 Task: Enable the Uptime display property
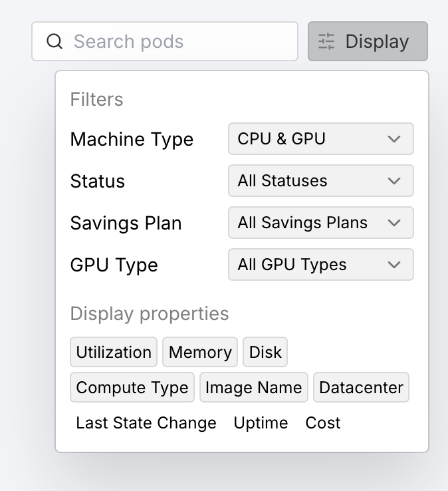click(x=261, y=423)
